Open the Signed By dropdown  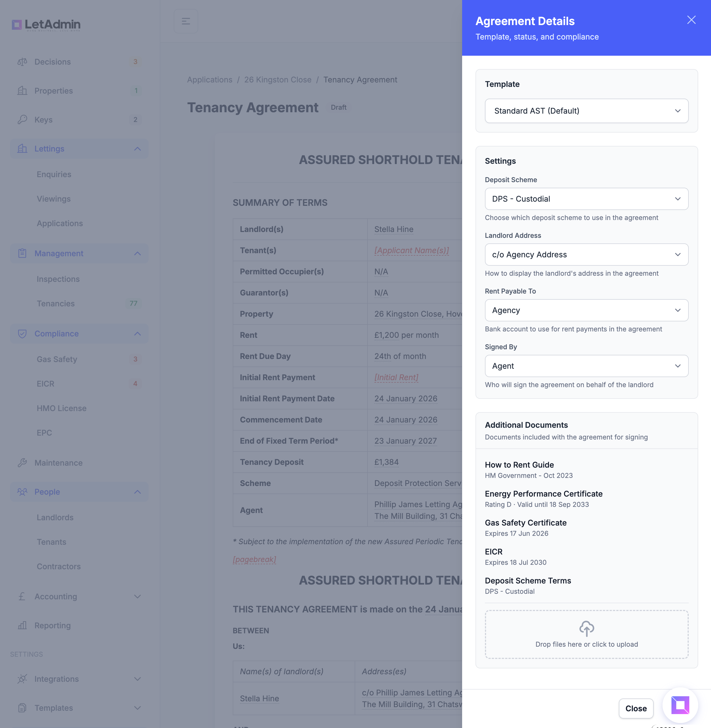pos(586,366)
